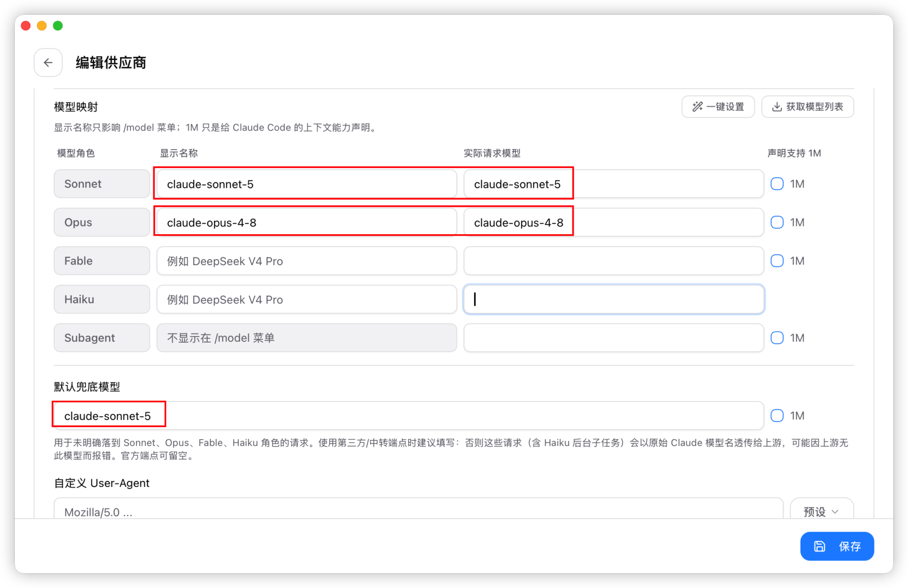Click the Haiku model role label
908x588 pixels.
(102, 300)
